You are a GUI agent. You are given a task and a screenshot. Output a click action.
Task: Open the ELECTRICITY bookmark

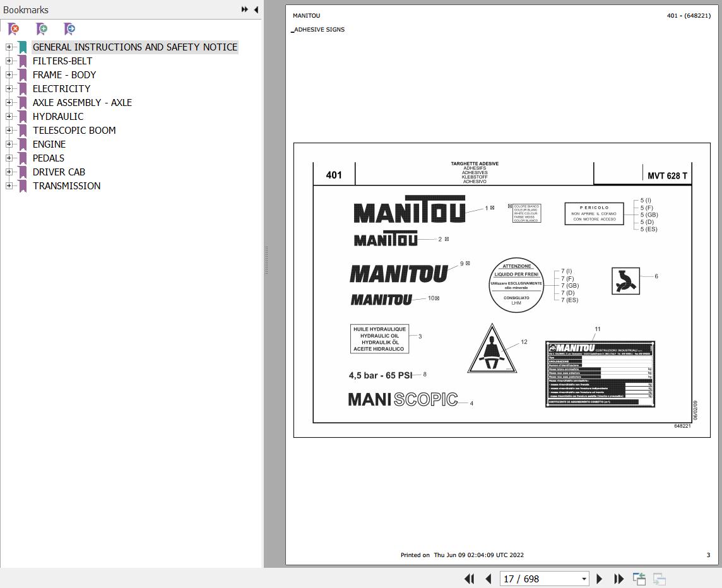pyautogui.click(x=61, y=88)
